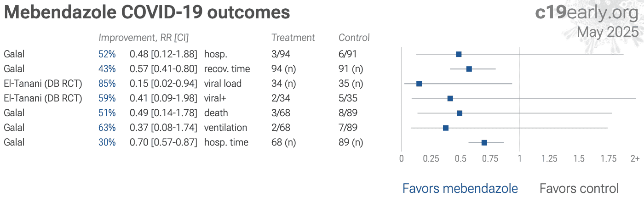This screenshot has height=197, width=644.
Task: Click the Galal hosp. data point square
Action: click(x=459, y=54)
